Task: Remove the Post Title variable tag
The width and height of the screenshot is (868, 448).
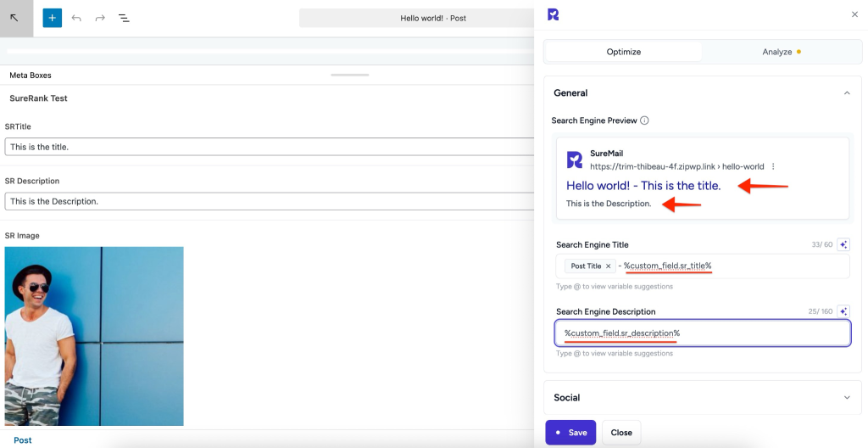Action: [608, 266]
